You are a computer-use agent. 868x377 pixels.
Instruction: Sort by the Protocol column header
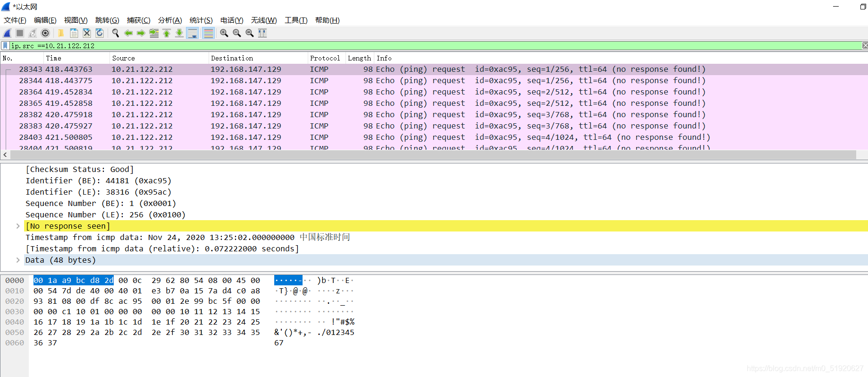coord(326,58)
